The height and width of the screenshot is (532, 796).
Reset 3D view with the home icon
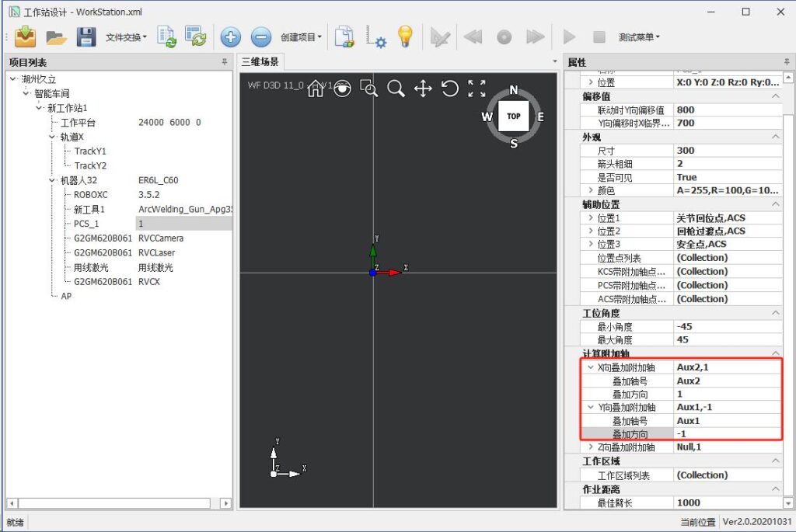[316, 89]
